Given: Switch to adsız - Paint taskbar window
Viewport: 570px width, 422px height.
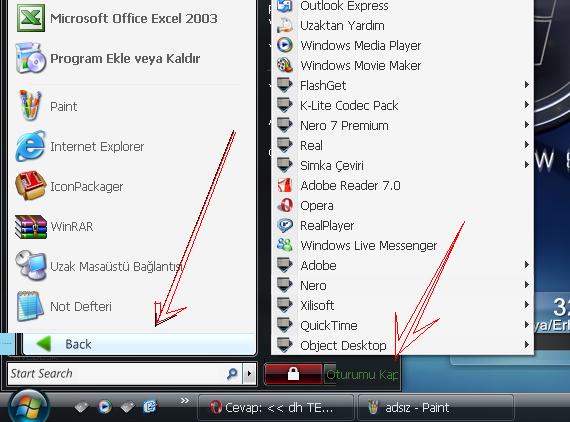Looking at the screenshot, I should point(436,408).
